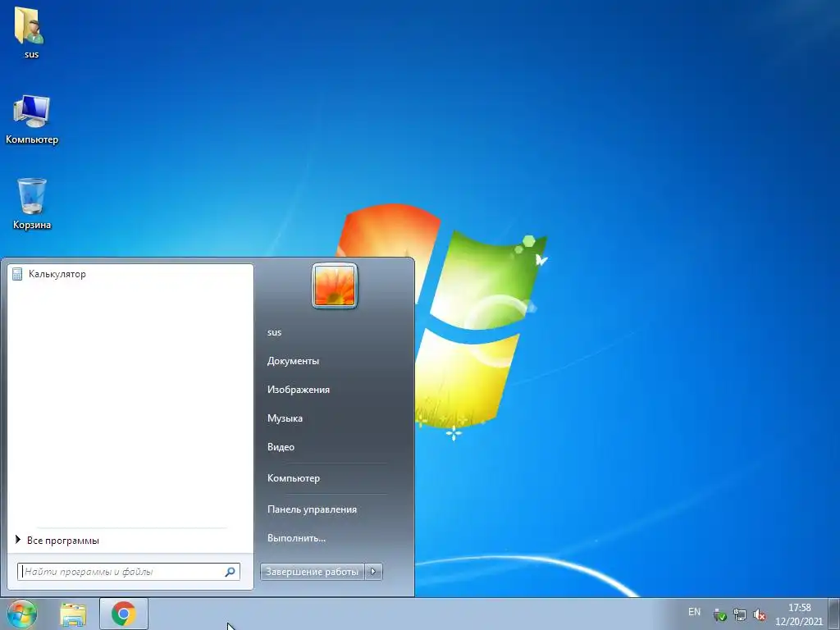
Task: Open Панель управления
Action: click(312, 509)
